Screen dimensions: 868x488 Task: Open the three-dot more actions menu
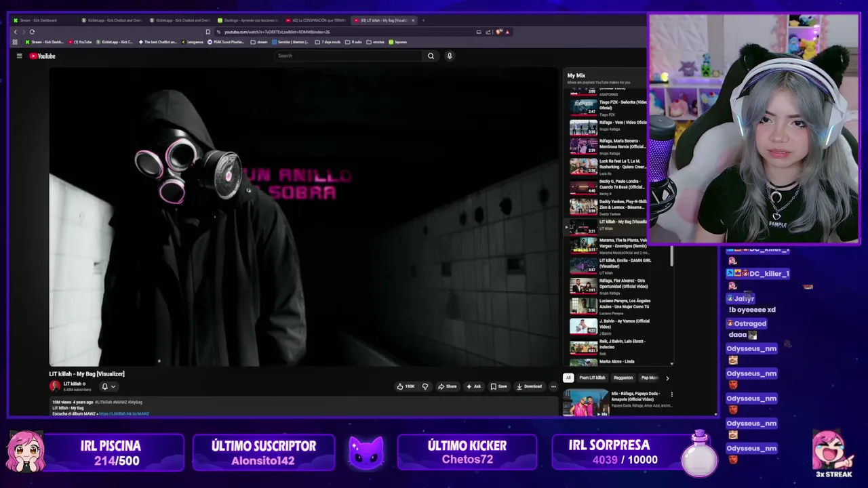click(553, 386)
